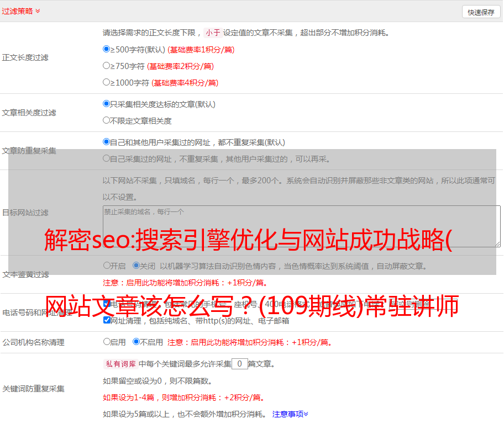
Task: Select 不启用 for 公司机构名称清理
Action: coord(136,342)
